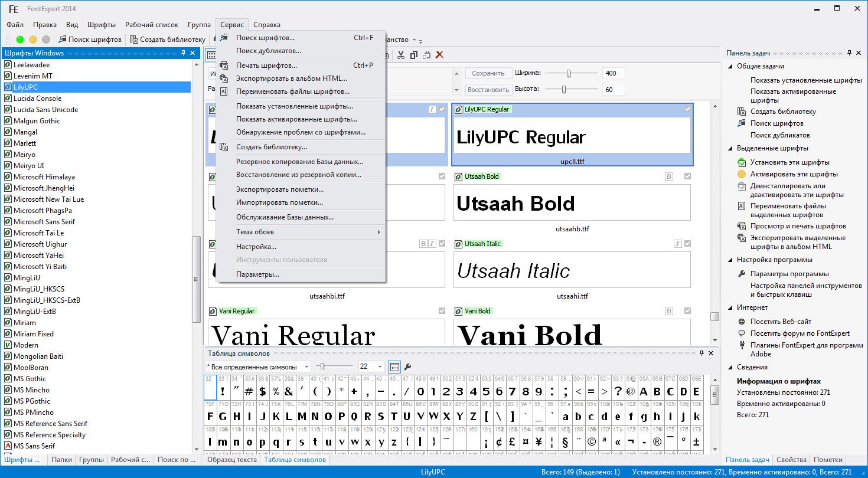868x478 pixels.
Task: Open the character size 22 dropdown
Action: 380,367
